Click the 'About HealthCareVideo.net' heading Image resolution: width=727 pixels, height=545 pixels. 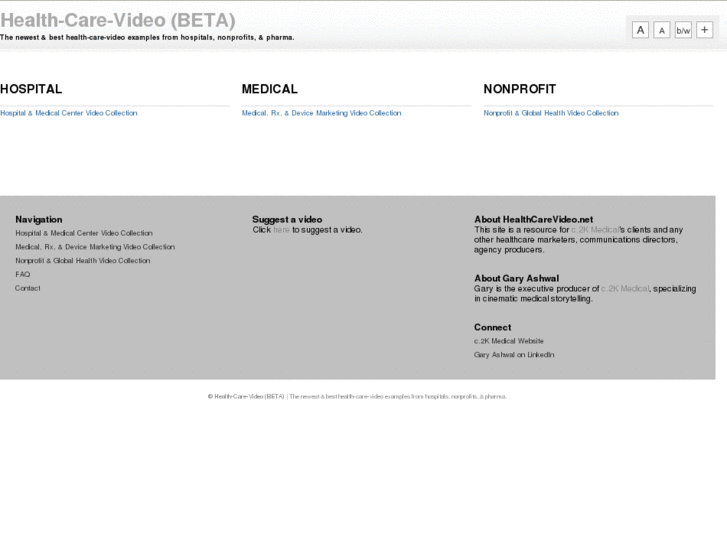pos(534,219)
